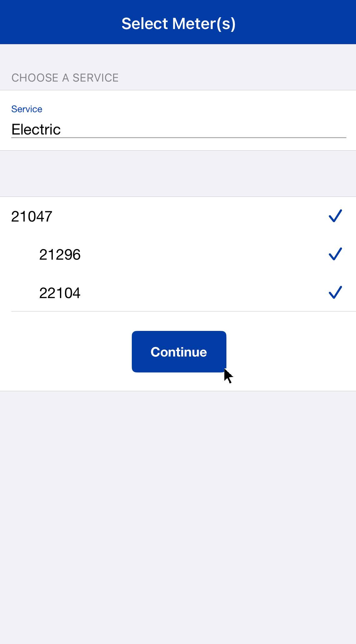Tap the indented 21296 meter row
The image size is (356, 644).
point(187,254)
